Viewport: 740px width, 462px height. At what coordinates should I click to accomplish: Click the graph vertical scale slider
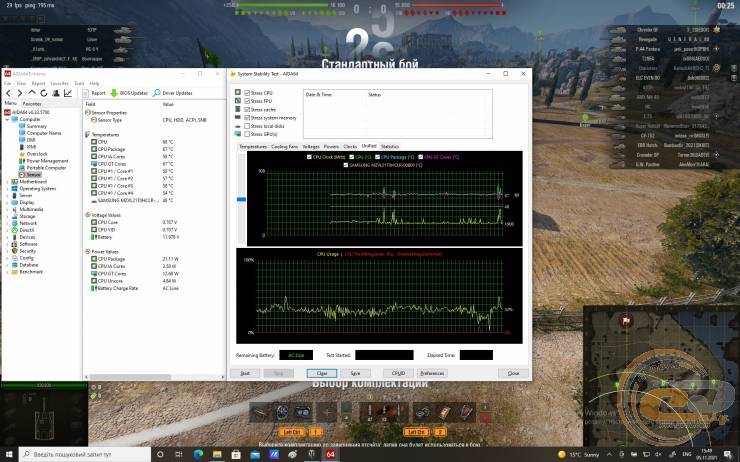coord(241,200)
